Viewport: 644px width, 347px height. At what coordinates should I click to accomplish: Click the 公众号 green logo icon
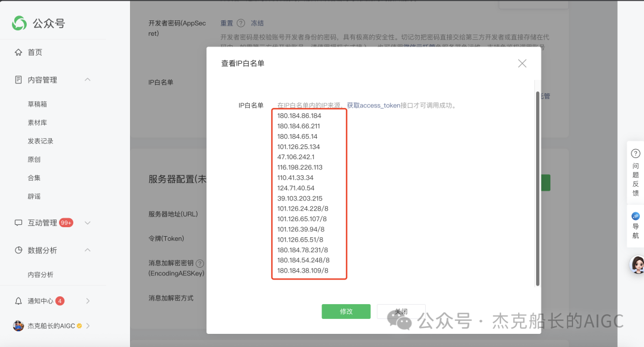19,23
